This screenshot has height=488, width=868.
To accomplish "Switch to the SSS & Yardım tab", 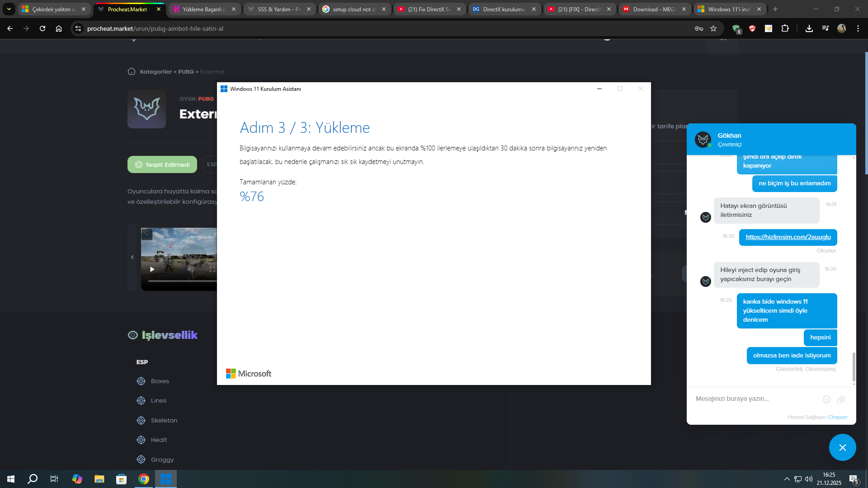I will point(280,9).
